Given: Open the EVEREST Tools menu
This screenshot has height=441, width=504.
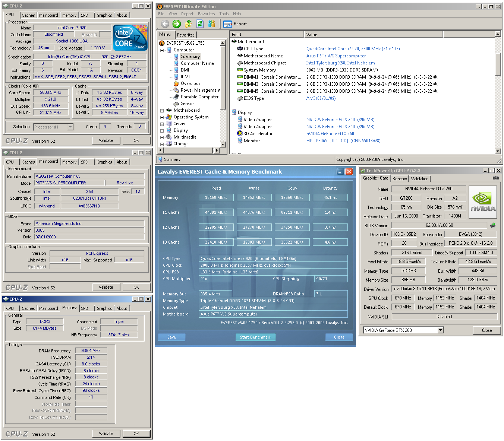Looking at the screenshot, I should pos(224,14).
